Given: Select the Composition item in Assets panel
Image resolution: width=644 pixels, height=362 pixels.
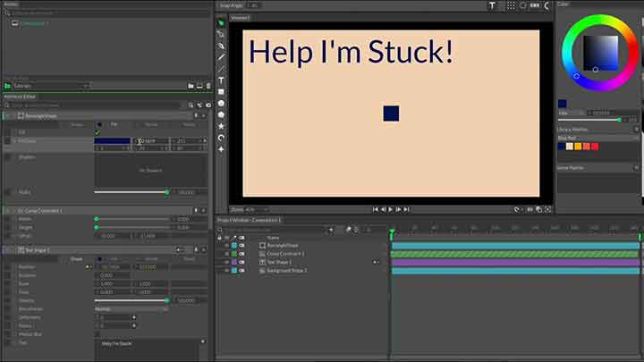Looking at the screenshot, I should (34, 23).
